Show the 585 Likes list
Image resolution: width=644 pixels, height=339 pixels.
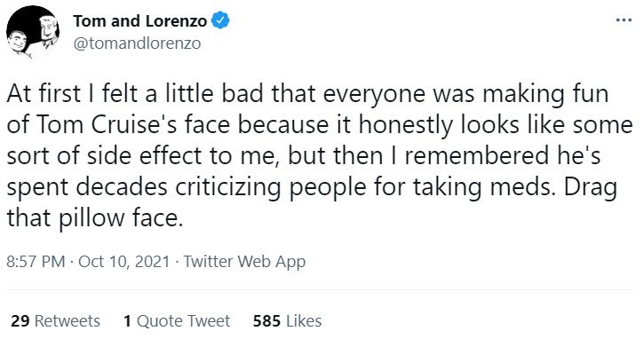pyautogui.click(x=288, y=321)
